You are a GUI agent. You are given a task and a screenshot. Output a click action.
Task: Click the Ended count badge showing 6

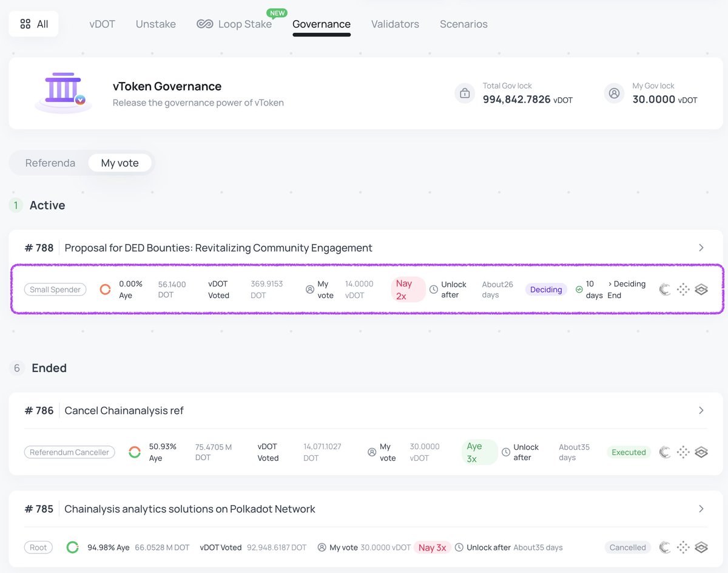(17, 368)
